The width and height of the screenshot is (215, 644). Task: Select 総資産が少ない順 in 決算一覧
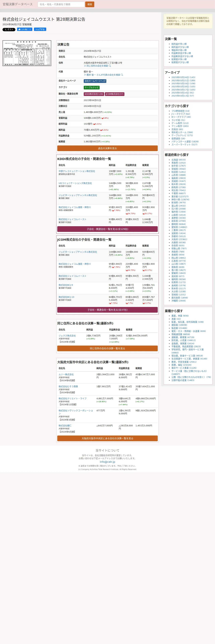[180, 62]
